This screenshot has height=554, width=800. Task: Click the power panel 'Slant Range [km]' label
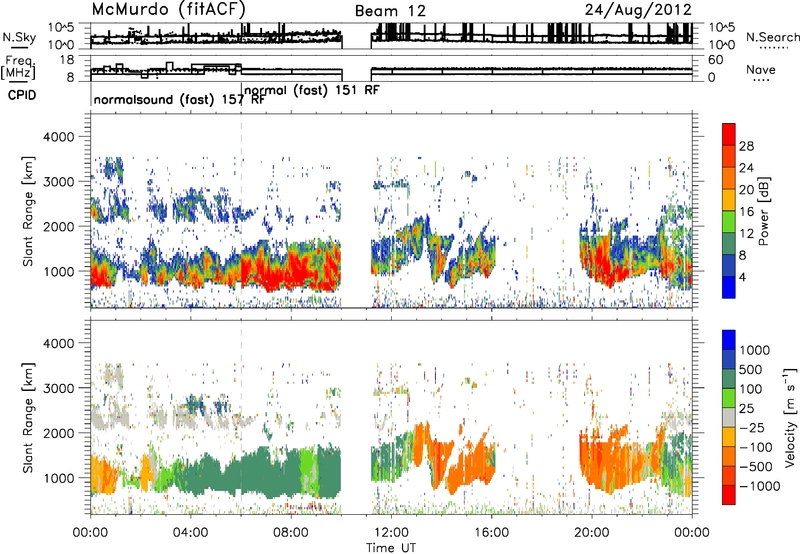tap(28, 211)
